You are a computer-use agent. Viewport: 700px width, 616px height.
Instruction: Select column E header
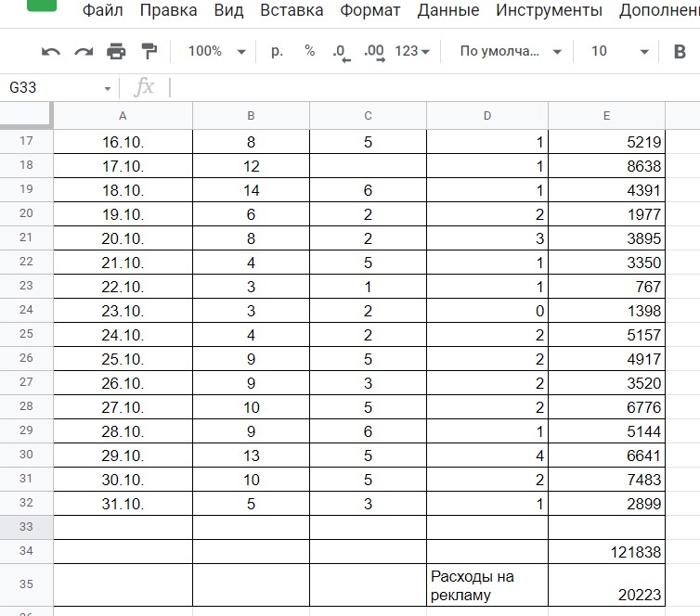[606, 116]
